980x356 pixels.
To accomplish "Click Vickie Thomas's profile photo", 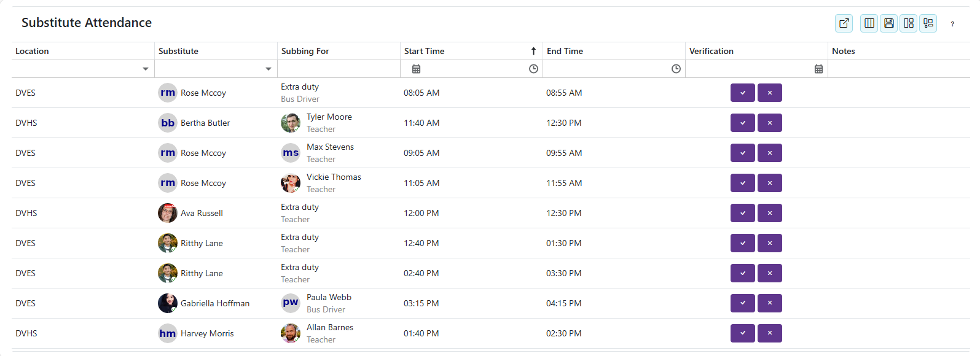I will point(291,183).
